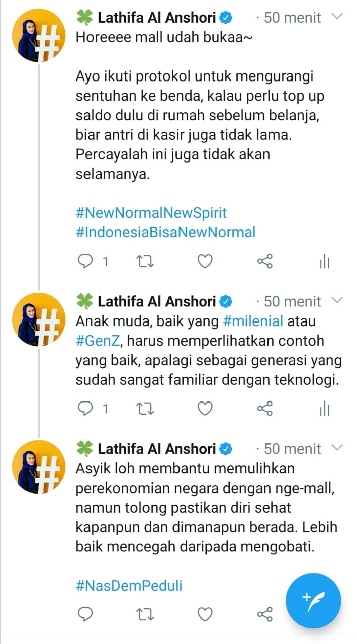
Task: Share the 'Anak muda' tweet
Action: pos(264,409)
